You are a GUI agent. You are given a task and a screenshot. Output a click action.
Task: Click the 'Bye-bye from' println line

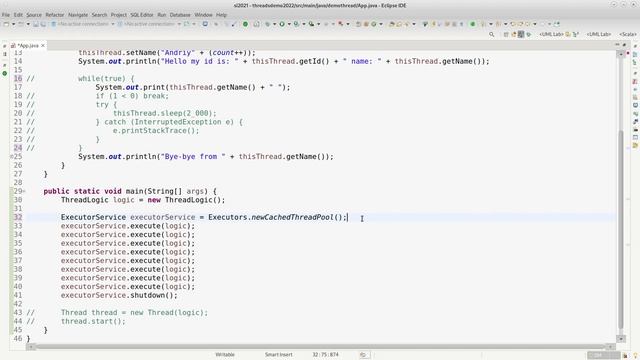click(206, 157)
